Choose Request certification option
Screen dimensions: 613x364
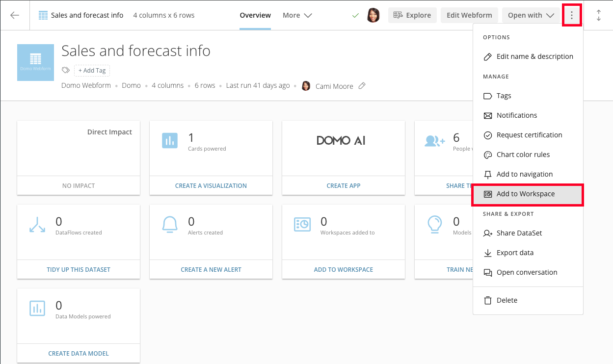528,135
